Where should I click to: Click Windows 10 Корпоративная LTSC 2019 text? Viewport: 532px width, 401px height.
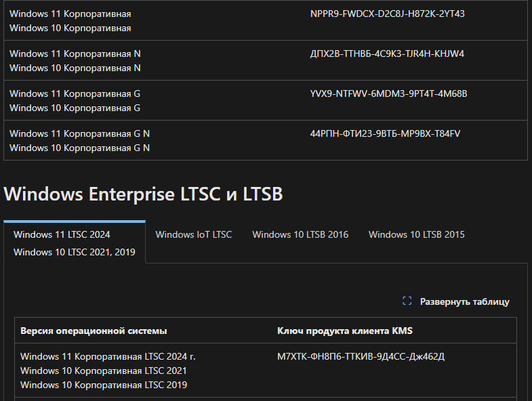click(104, 385)
